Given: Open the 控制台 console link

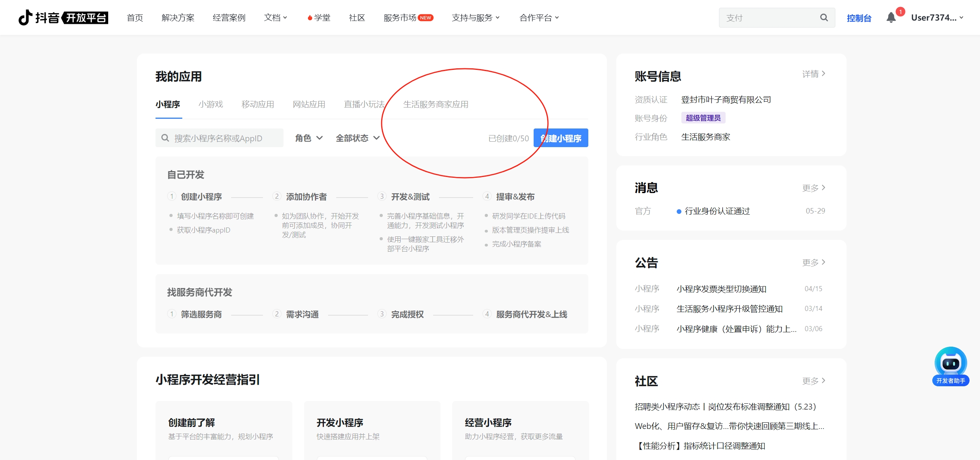Looking at the screenshot, I should [x=859, y=18].
